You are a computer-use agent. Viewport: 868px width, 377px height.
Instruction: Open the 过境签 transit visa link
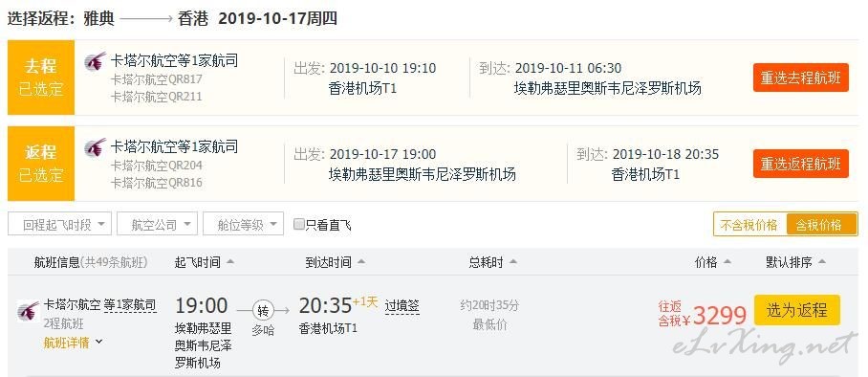pyautogui.click(x=402, y=305)
